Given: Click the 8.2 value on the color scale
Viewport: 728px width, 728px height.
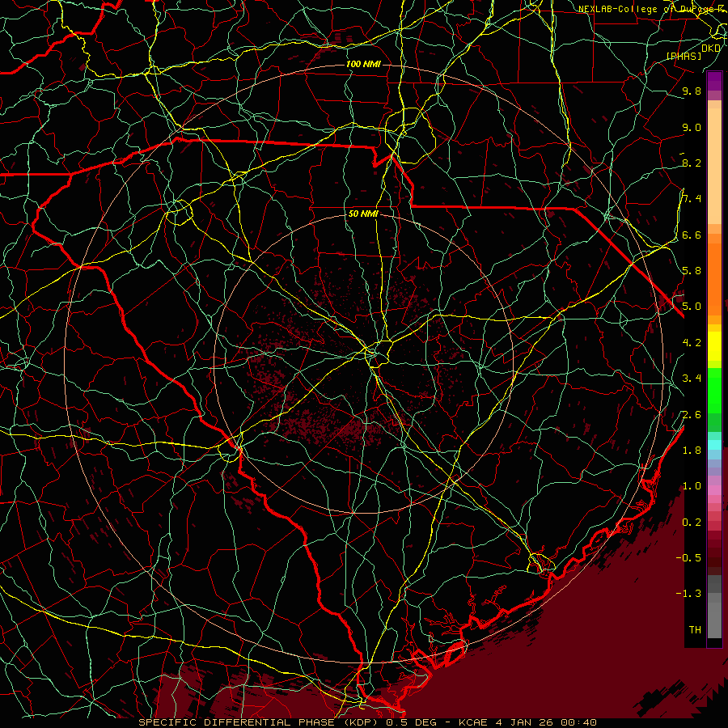Looking at the screenshot, I should [692, 163].
